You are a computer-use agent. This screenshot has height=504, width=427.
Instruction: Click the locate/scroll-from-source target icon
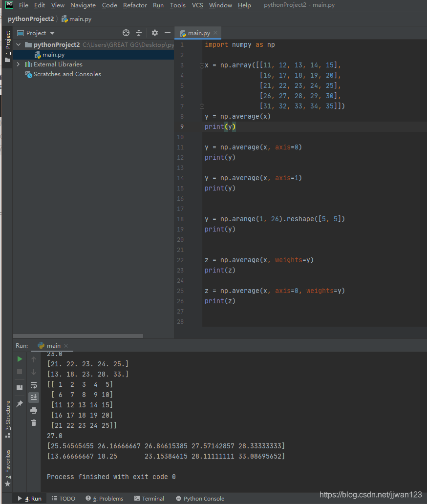pos(126,33)
